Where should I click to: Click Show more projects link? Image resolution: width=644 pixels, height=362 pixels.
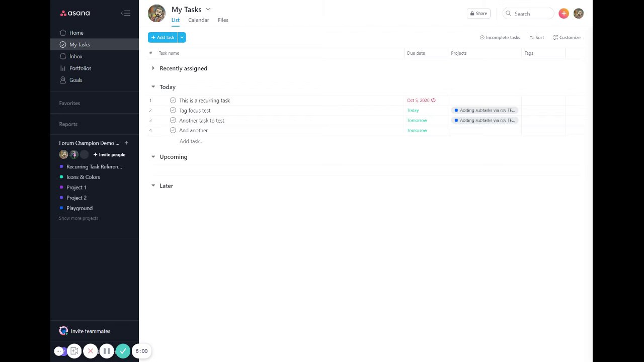coord(78,218)
